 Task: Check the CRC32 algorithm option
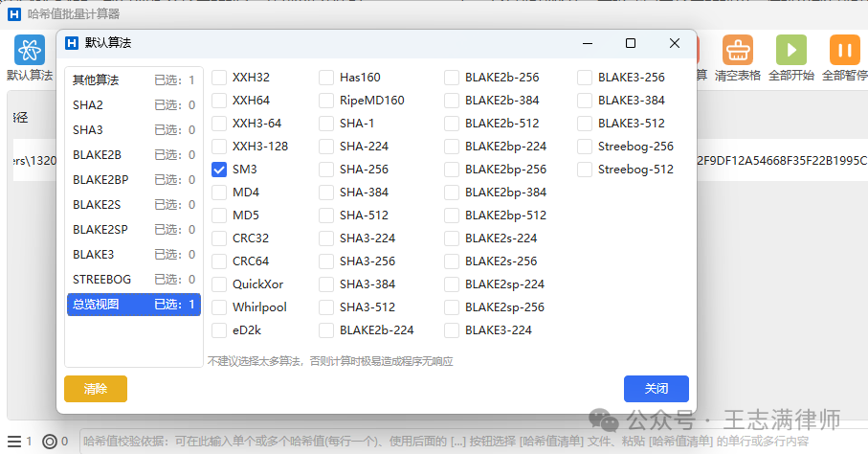219,238
